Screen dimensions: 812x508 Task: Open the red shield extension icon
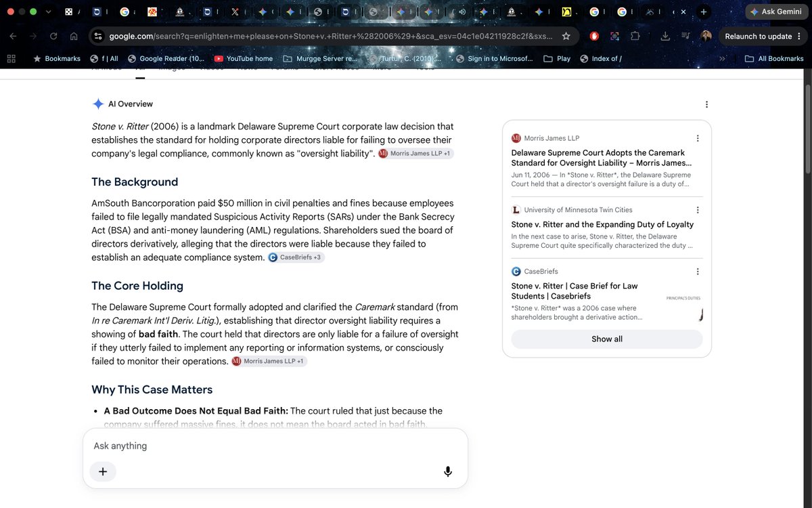[594, 37]
